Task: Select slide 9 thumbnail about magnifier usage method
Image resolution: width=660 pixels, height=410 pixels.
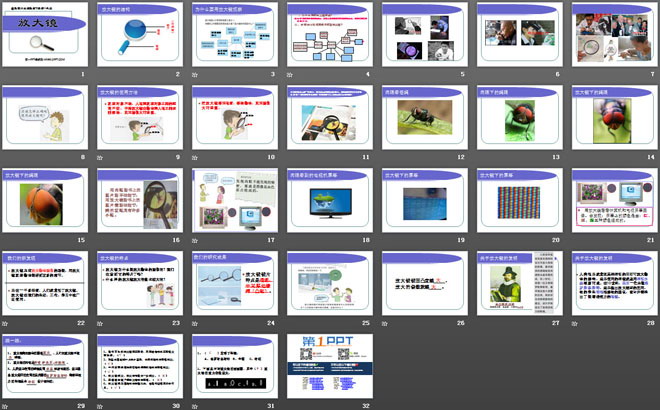Action: (x=140, y=117)
